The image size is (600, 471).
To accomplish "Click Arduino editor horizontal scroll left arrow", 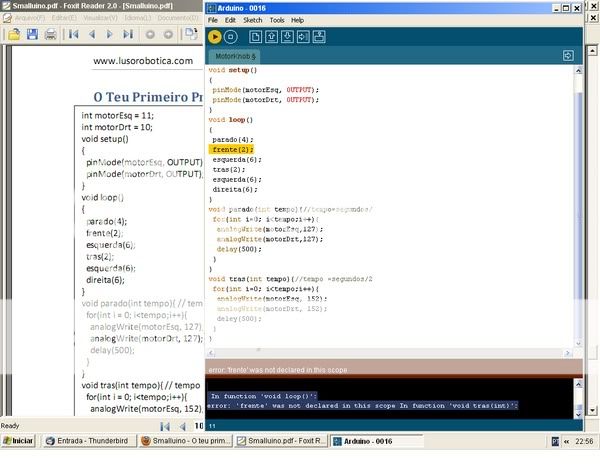I will (x=212, y=353).
